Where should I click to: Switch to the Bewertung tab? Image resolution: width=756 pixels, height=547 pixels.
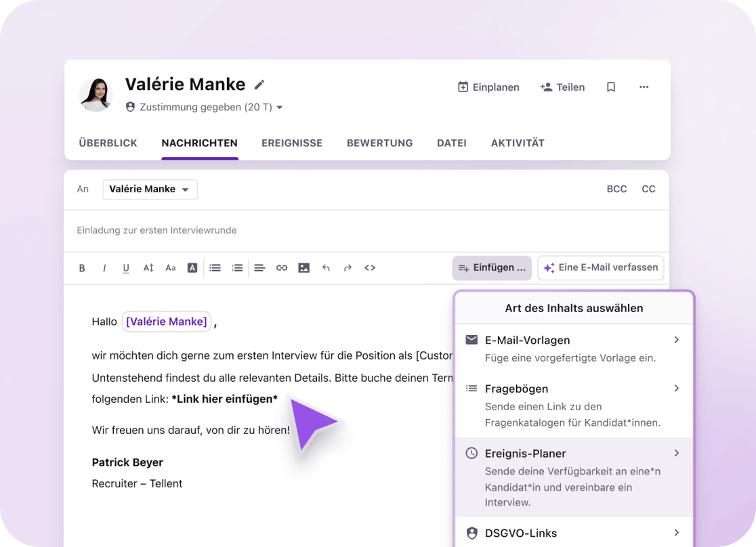click(x=379, y=143)
